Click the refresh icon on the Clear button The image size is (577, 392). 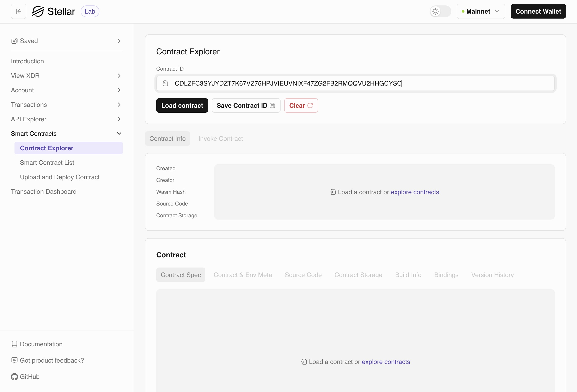[x=310, y=105]
